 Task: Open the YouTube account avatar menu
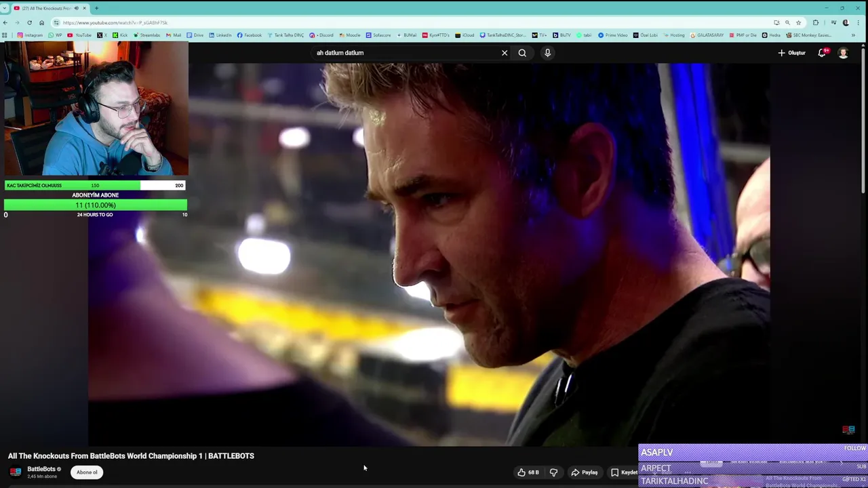click(x=843, y=53)
